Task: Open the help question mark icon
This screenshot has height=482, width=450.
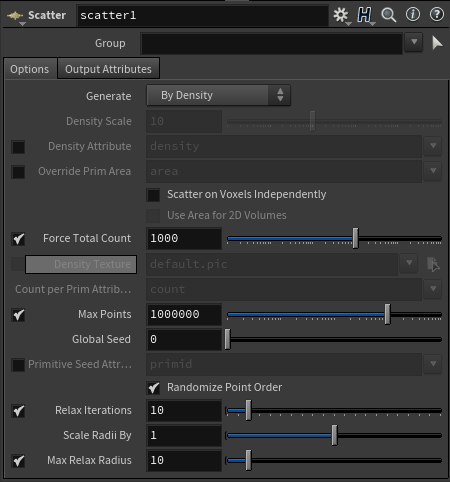Action: tap(436, 15)
